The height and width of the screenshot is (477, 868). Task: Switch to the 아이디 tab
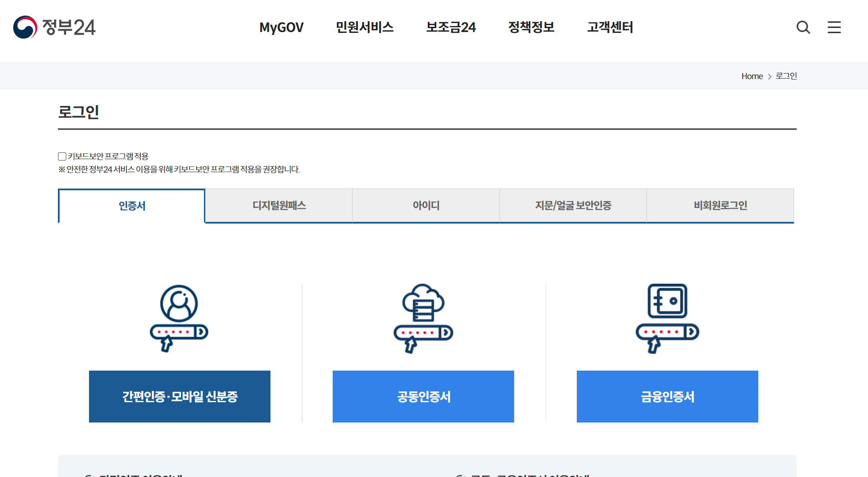[x=426, y=205]
